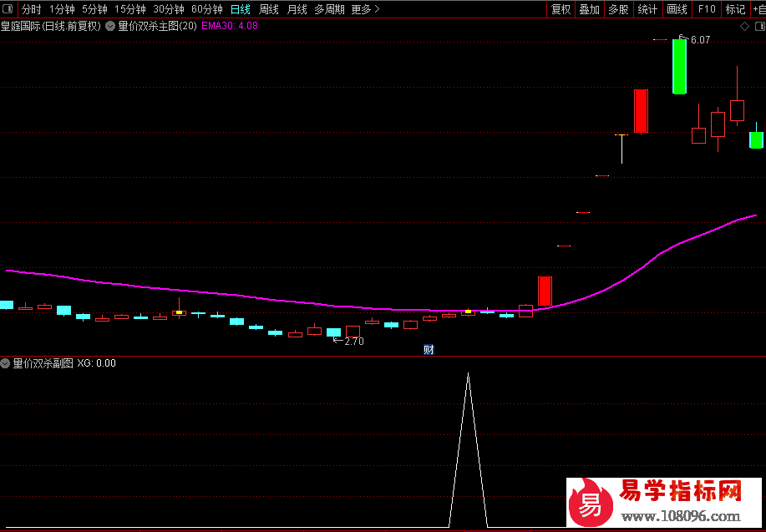This screenshot has width=766, height=532.
Task: Click the white XG signal spike peak
Action: tap(468, 375)
